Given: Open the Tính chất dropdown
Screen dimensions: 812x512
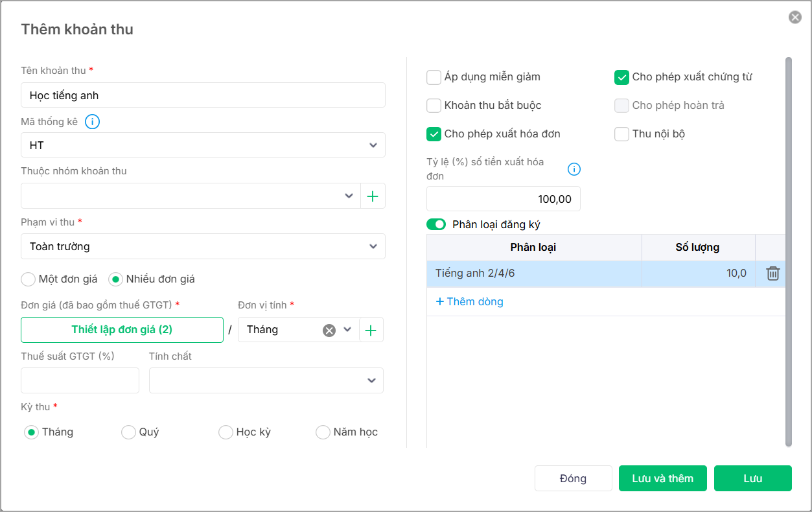Looking at the screenshot, I should 371,380.
